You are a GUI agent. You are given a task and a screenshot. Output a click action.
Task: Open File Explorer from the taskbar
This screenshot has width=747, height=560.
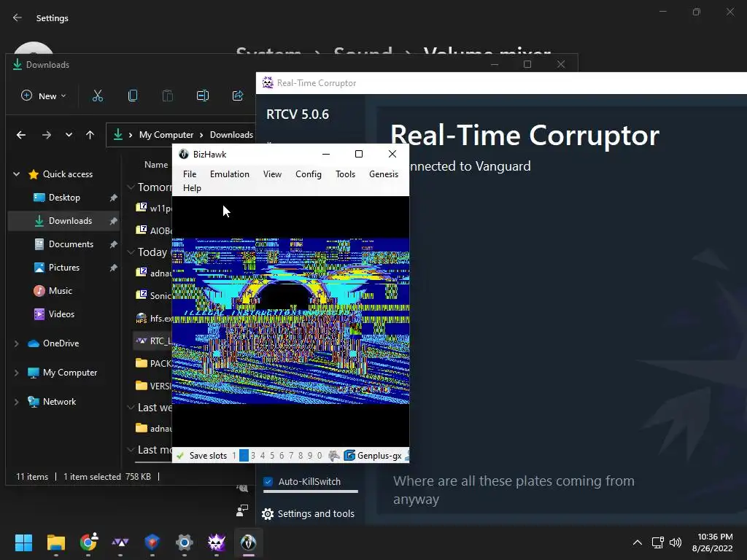pos(55,542)
